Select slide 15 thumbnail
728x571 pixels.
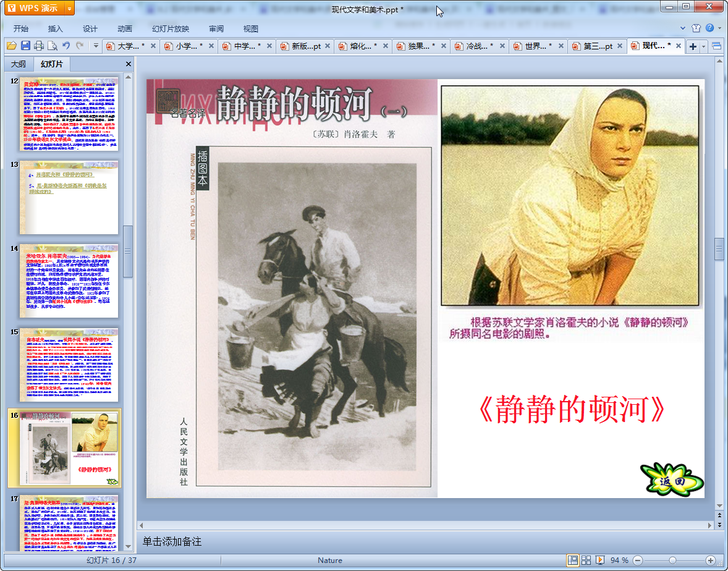pos(69,365)
